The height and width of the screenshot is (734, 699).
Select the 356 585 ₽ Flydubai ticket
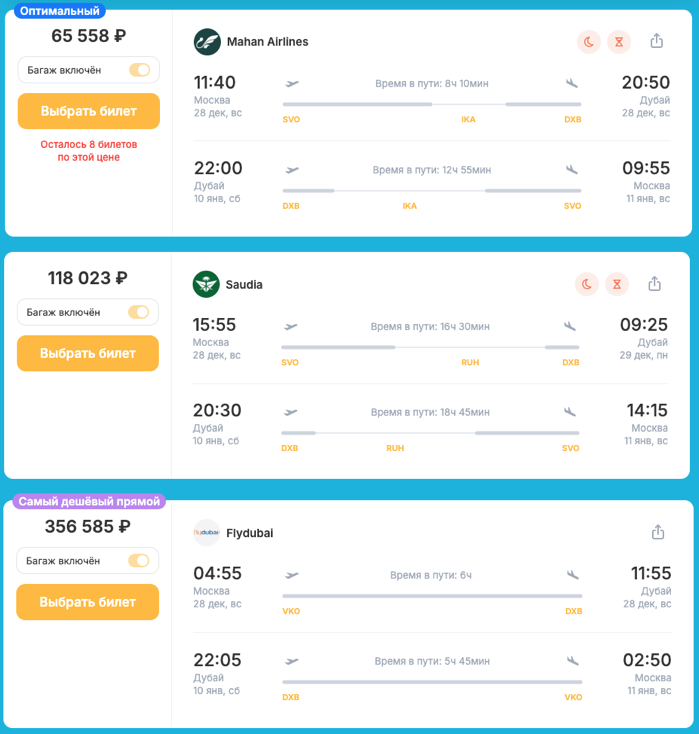tap(88, 602)
